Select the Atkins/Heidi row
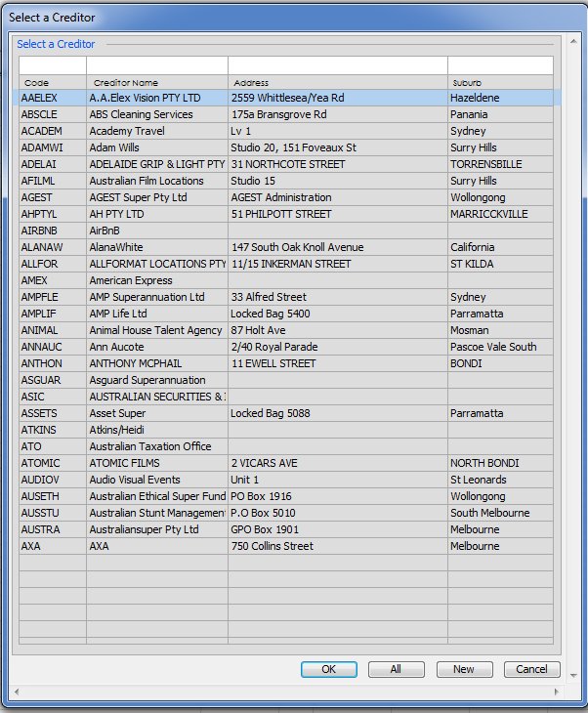This screenshot has width=588, height=713. tap(286, 430)
